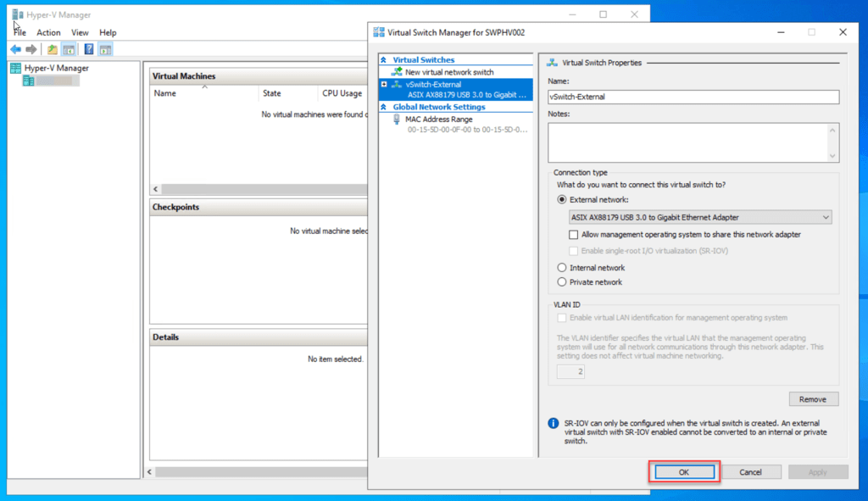This screenshot has height=501, width=868.
Task: Select the Internal network radio button
Action: point(561,268)
